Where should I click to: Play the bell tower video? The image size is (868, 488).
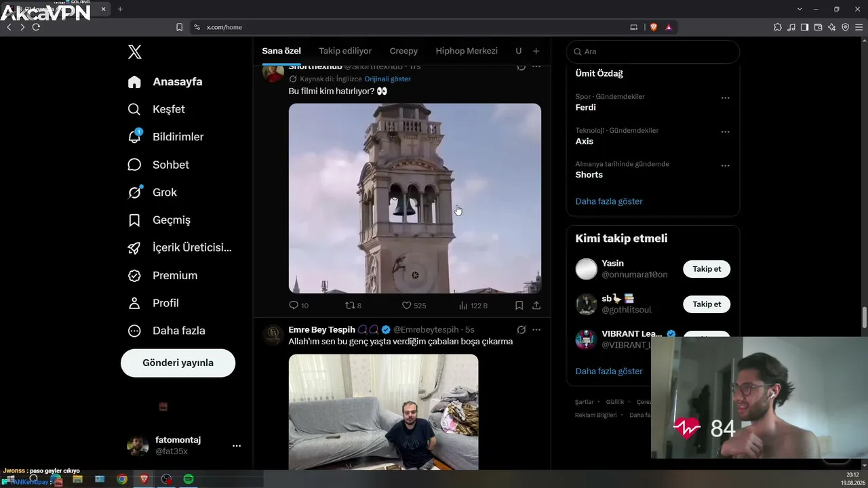tap(415, 198)
